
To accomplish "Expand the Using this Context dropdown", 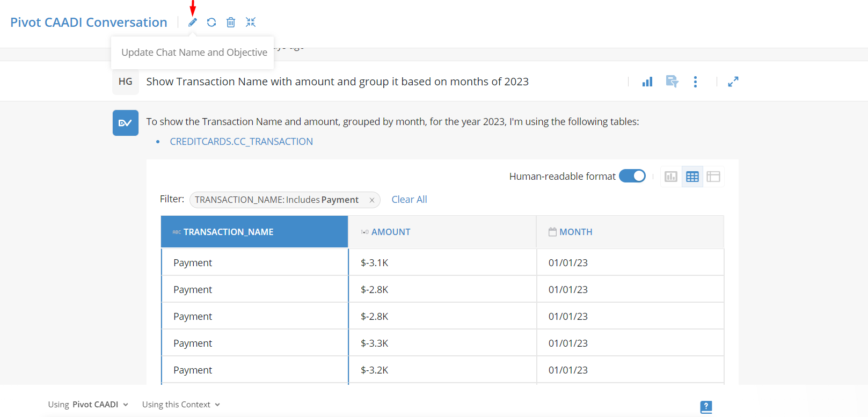I will point(181,405).
